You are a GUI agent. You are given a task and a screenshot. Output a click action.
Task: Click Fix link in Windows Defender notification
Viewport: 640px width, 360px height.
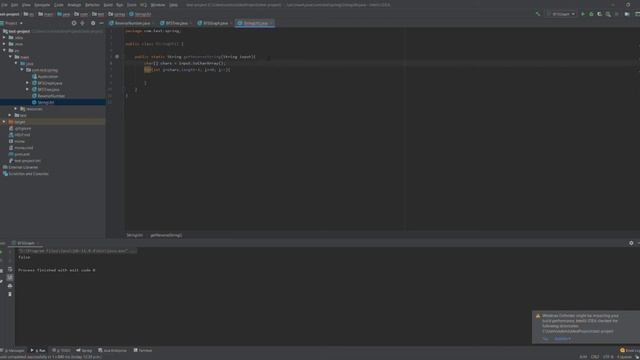click(545, 339)
